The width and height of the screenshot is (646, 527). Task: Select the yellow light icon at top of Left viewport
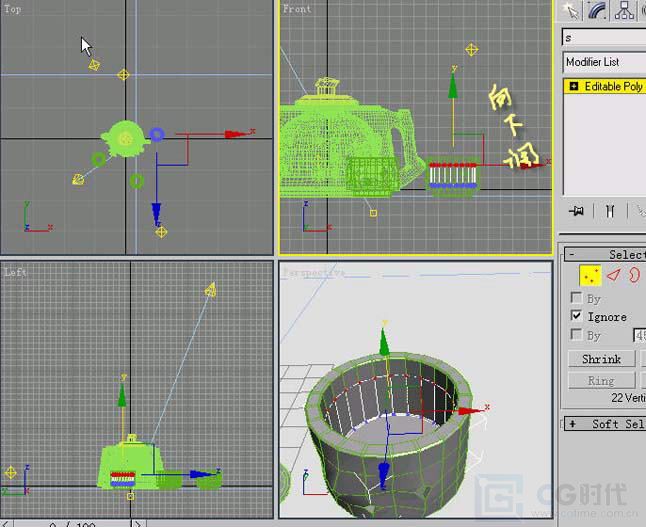pos(211,290)
